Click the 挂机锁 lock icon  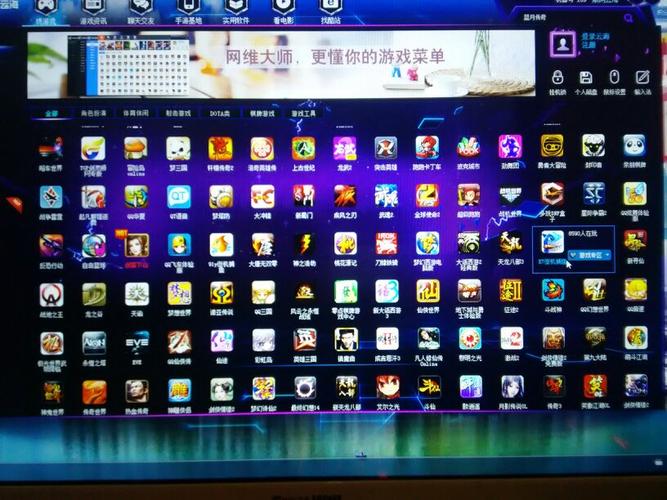(558, 77)
